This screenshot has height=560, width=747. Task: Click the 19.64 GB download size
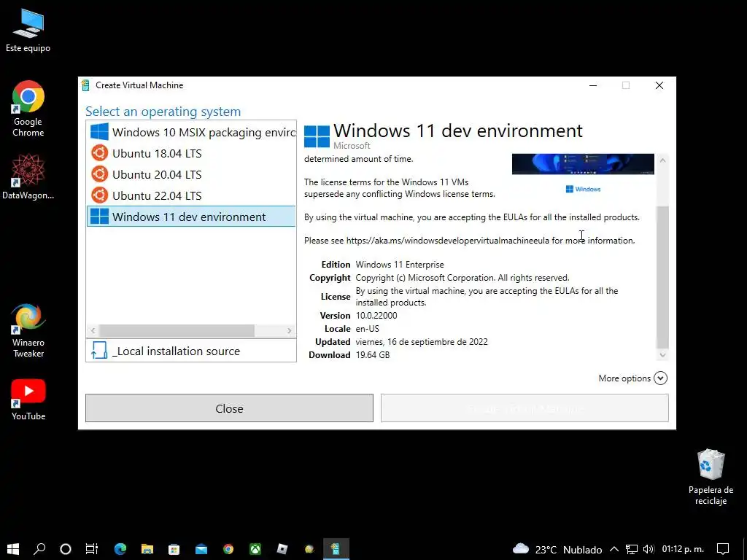coord(373,355)
